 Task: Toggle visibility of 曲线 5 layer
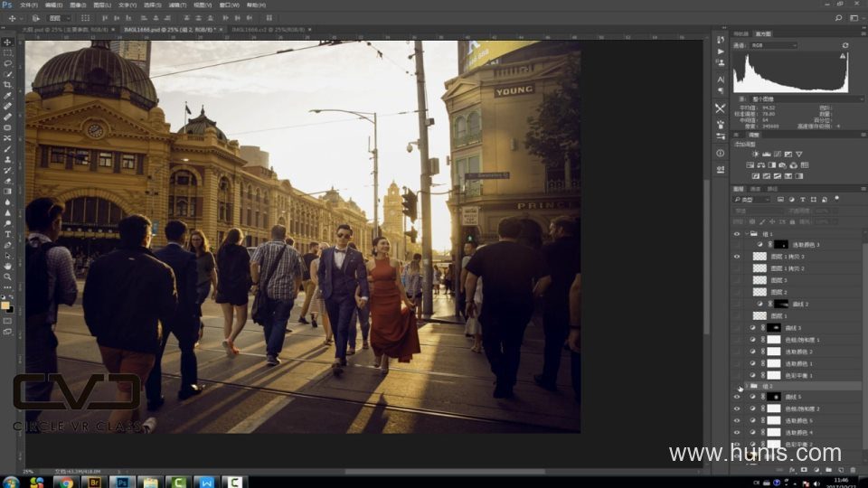737,397
